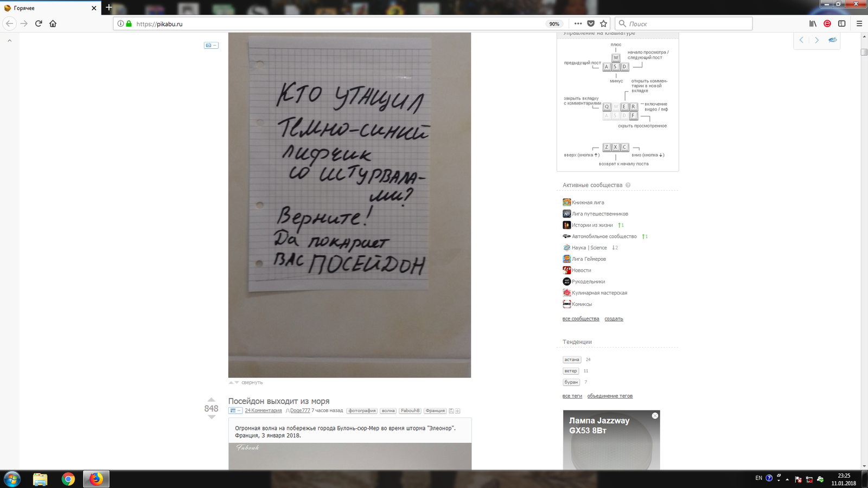868x488 pixels.
Task: Collapse the post via 'свернуть'
Action: coord(252,383)
